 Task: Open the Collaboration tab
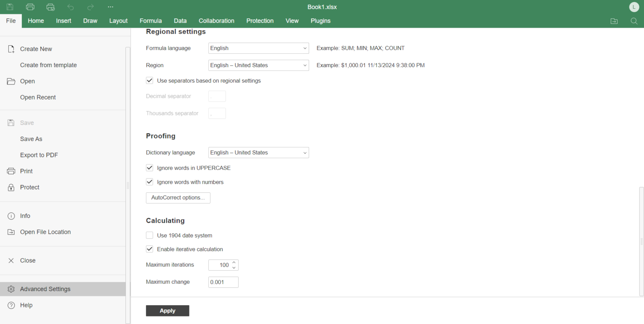pos(216,21)
